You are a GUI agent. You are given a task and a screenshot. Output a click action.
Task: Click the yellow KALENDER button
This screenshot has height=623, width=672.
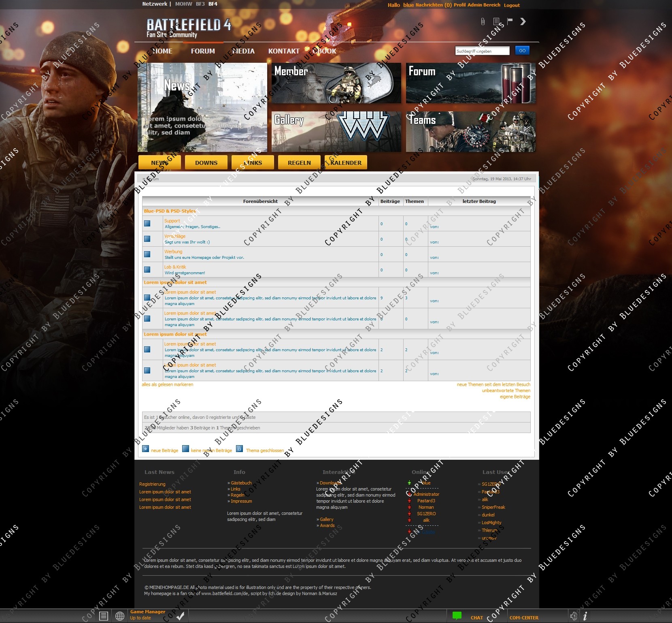coord(346,162)
